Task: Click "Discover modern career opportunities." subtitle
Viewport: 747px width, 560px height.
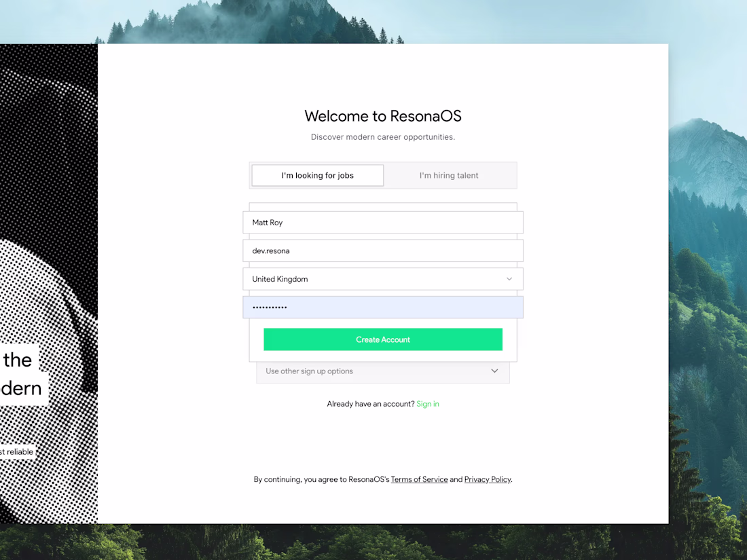Action: pyautogui.click(x=383, y=137)
